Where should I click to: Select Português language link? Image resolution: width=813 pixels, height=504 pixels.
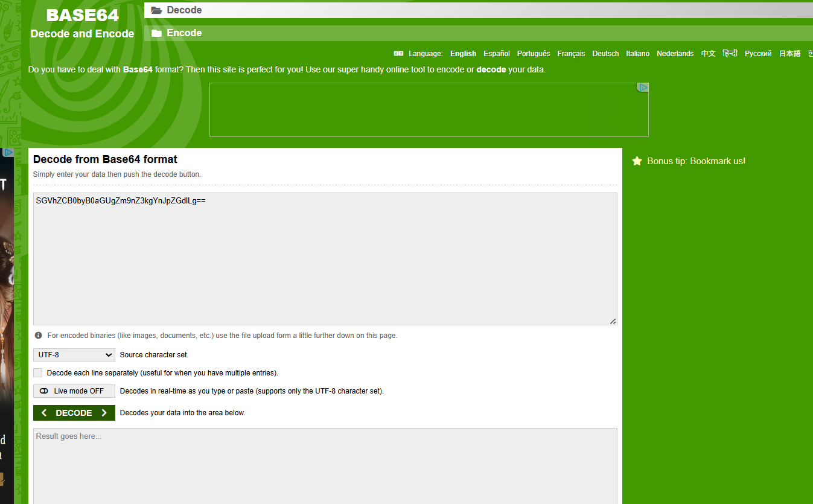tap(534, 54)
